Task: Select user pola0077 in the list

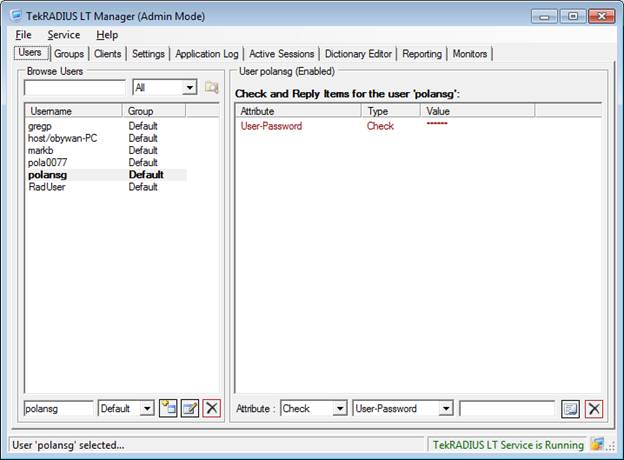Action: pos(105,163)
